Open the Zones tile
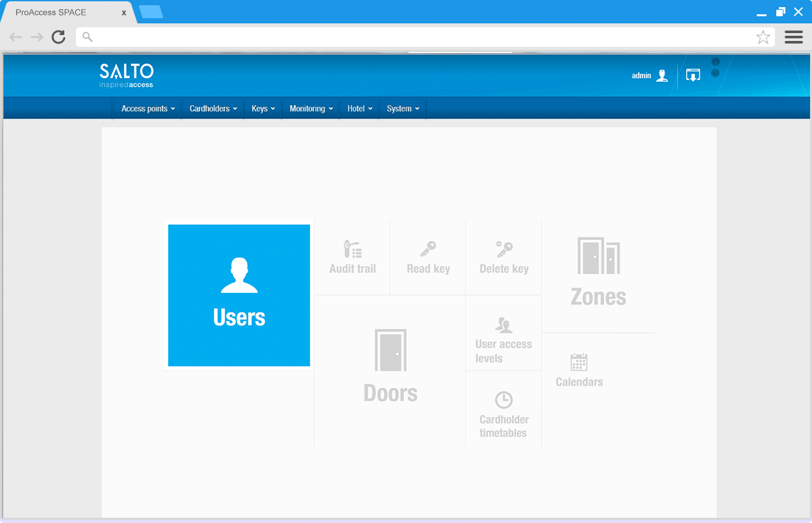This screenshot has width=812, height=523. pyautogui.click(x=598, y=273)
